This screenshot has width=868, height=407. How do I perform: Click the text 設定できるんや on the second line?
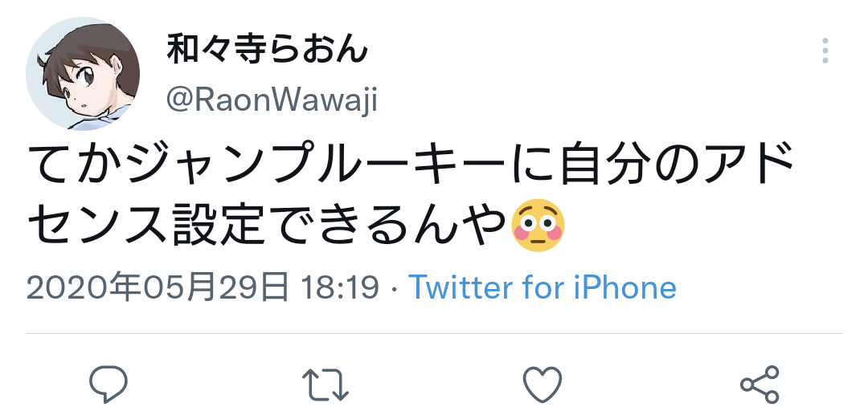pos(340,225)
